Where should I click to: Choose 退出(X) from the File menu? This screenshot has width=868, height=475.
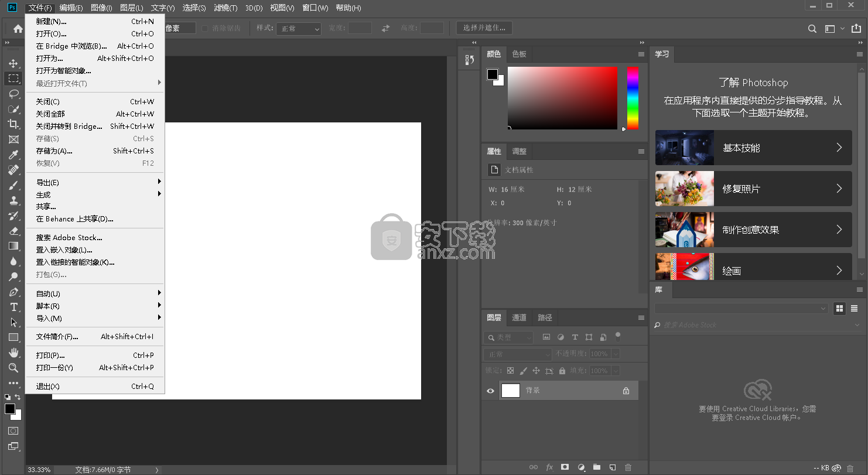pyautogui.click(x=95, y=386)
